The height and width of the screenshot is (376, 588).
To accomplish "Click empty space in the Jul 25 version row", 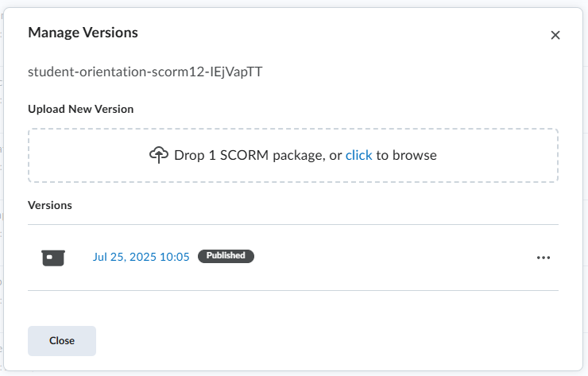I will tap(394, 258).
